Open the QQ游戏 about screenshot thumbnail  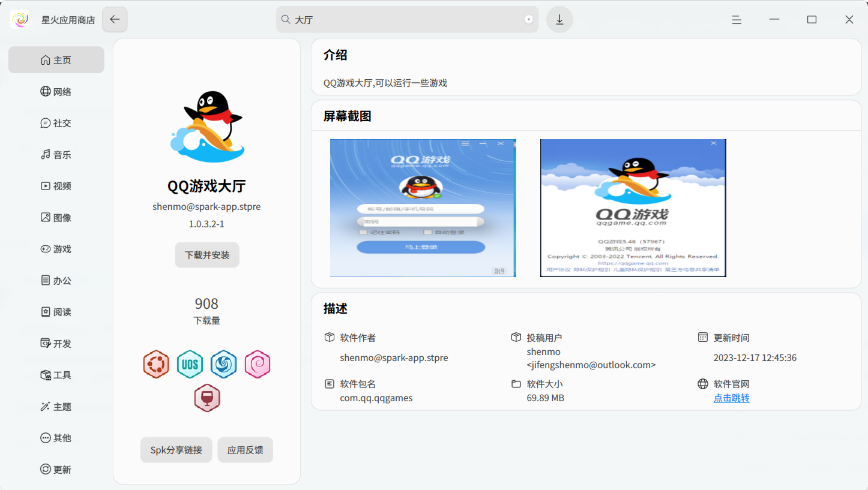tap(633, 208)
